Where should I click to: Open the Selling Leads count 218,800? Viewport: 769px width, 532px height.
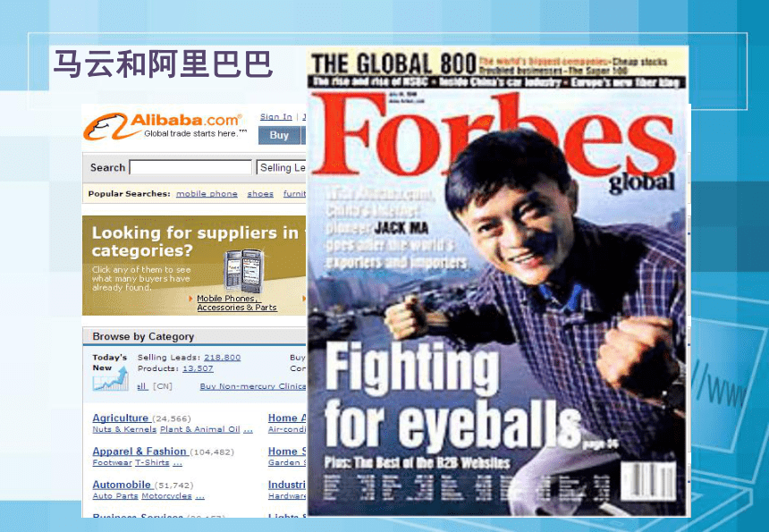222,358
